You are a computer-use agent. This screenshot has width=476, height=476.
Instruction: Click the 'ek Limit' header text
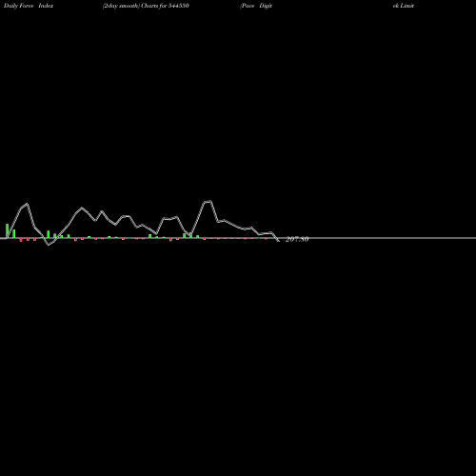[x=404, y=6]
